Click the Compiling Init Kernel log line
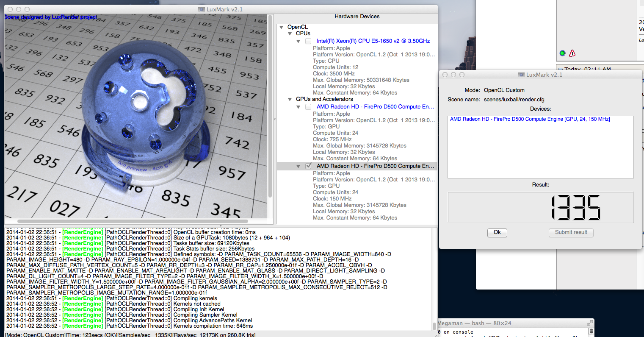The height and width of the screenshot is (337, 644). click(x=115, y=309)
